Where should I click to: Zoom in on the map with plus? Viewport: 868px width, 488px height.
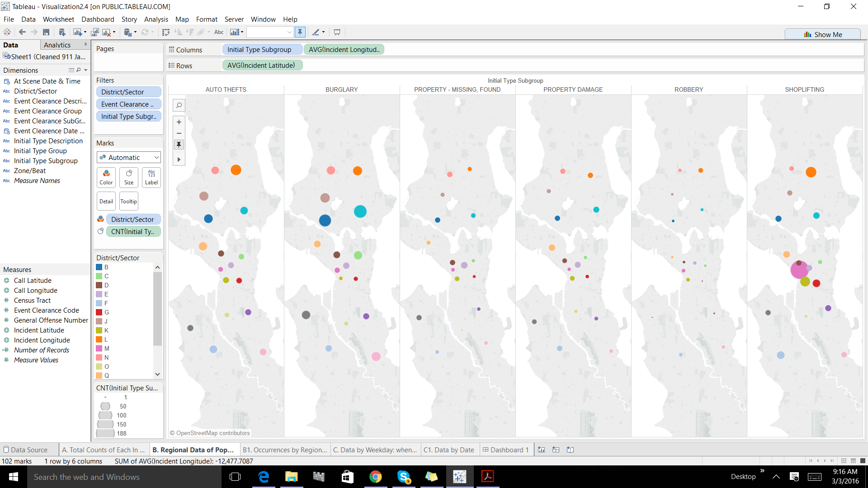pyautogui.click(x=179, y=122)
